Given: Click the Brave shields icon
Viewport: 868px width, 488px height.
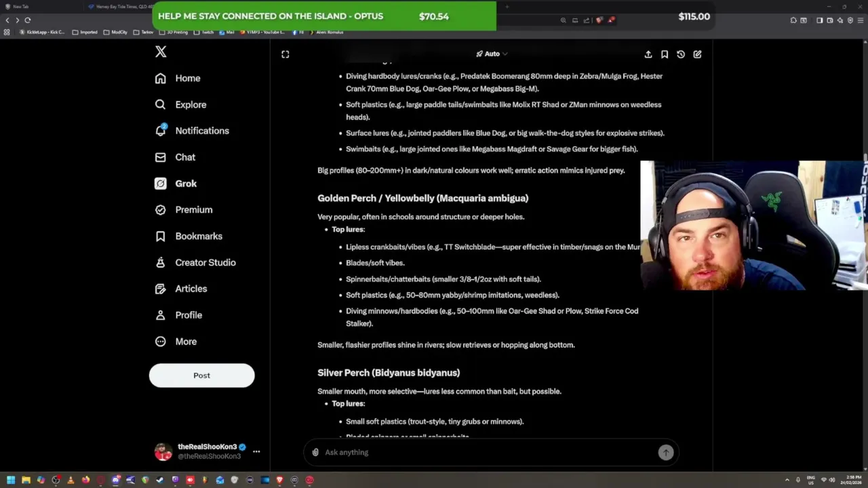Looking at the screenshot, I should tap(599, 20).
